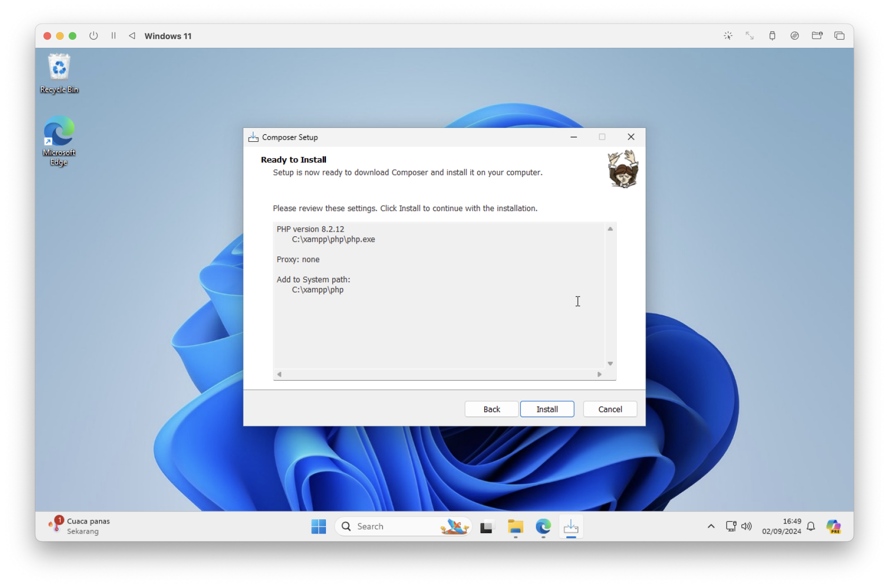Open Microsoft Edge desktop shortcut
889x588 pixels.
[59, 141]
